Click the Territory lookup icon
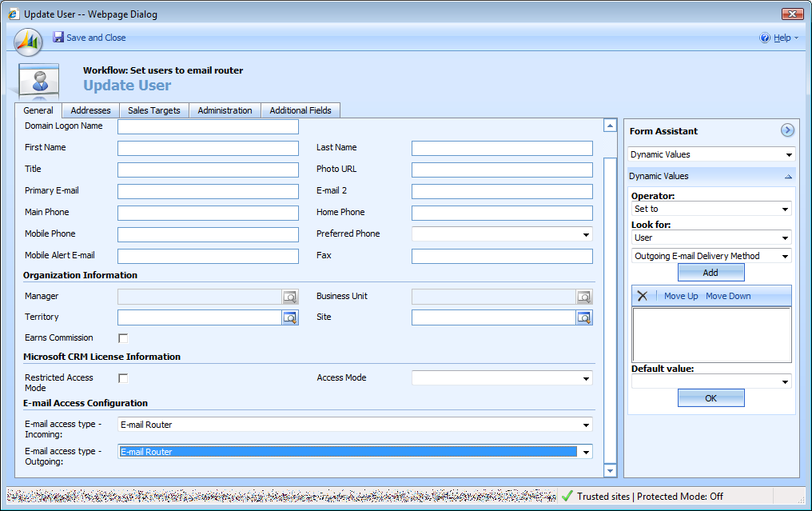This screenshot has width=812, height=511. (x=289, y=317)
